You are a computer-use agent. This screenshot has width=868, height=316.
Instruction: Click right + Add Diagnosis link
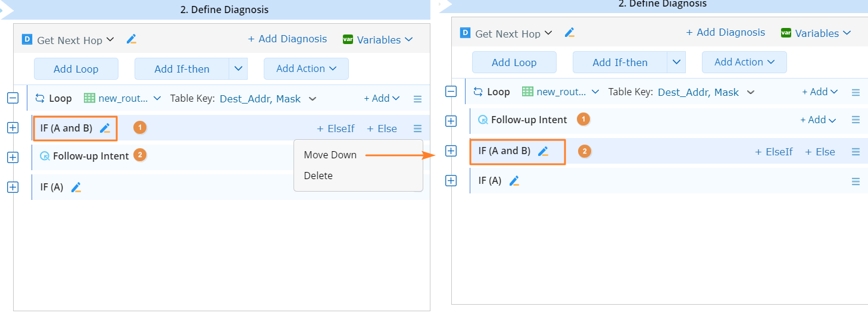pyautogui.click(x=726, y=32)
